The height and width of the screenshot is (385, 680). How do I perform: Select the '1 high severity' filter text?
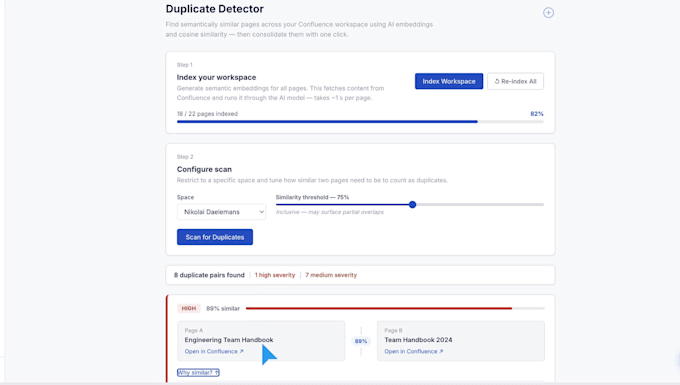(x=275, y=275)
